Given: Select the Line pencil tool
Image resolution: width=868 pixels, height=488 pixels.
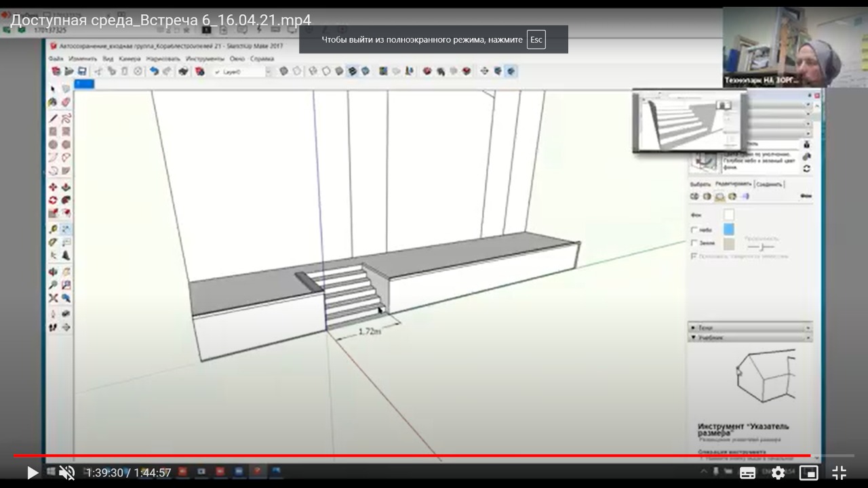Looking at the screenshot, I should 53,119.
